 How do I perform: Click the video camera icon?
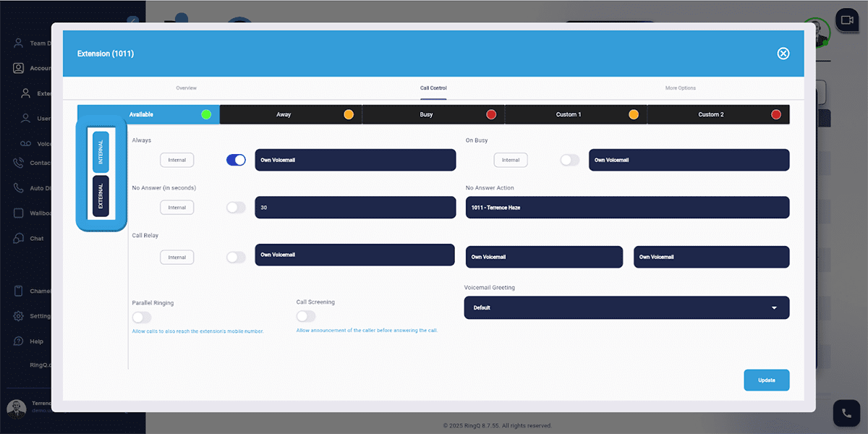click(x=846, y=20)
